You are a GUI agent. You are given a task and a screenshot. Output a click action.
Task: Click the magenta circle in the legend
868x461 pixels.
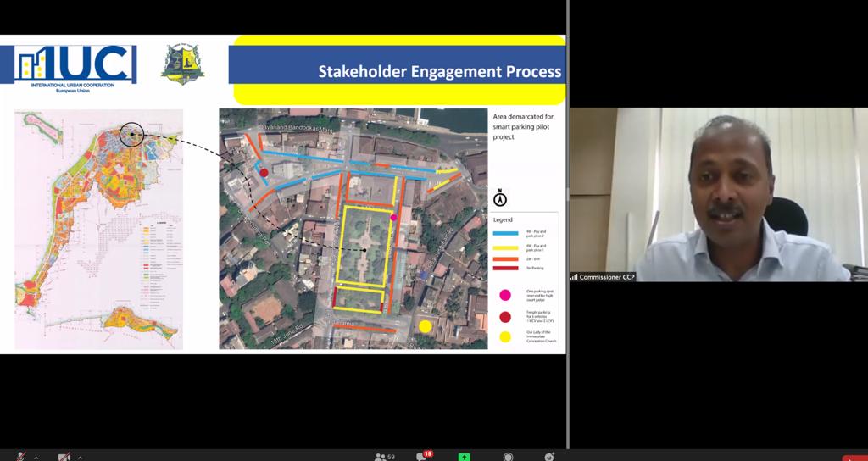point(505,295)
